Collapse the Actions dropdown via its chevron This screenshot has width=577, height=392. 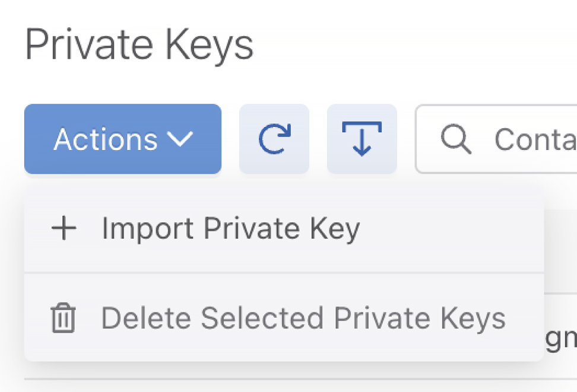coord(180,139)
